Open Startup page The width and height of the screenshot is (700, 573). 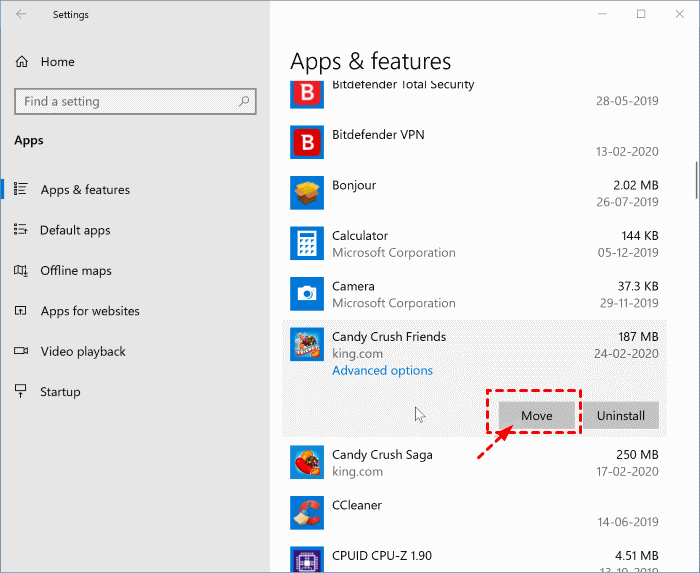60,392
